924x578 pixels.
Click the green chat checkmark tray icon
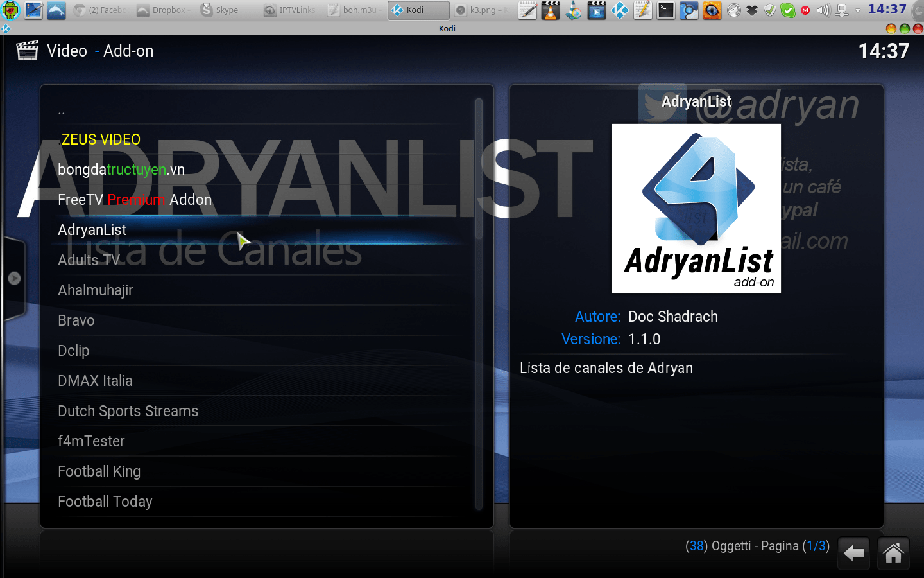tap(788, 10)
